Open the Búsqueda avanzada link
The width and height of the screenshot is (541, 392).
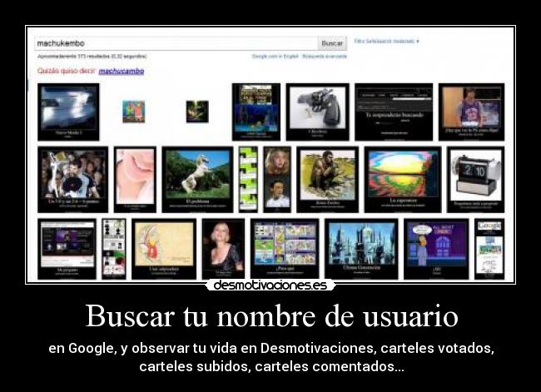[x=325, y=57]
